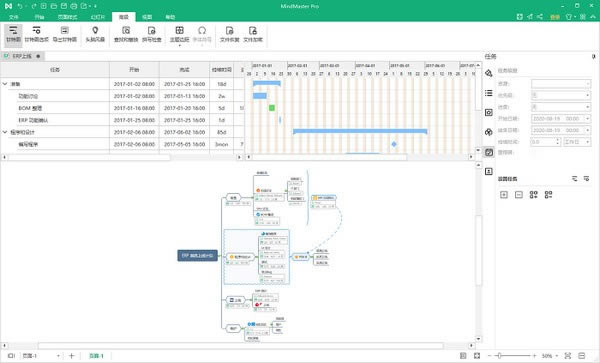Add a new page with plus button

[72, 356]
